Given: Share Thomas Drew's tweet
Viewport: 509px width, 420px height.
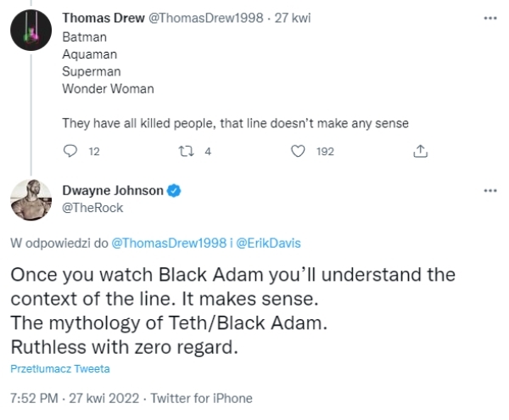Looking at the screenshot, I should point(418,151).
